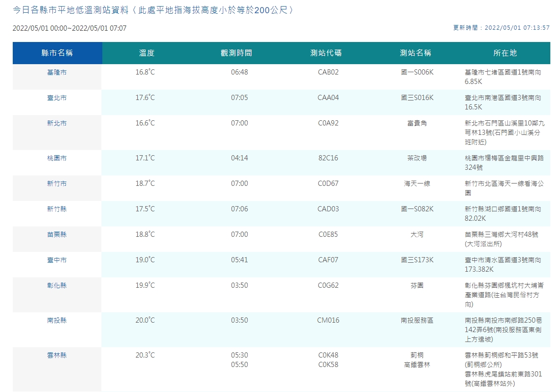The width and height of the screenshot is (556, 392).
Task: Open the 苗栗縣 county link
Action: click(57, 235)
